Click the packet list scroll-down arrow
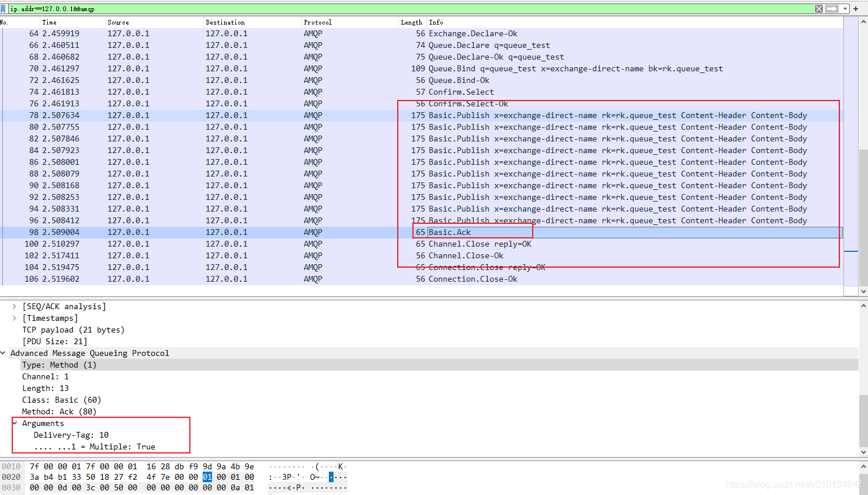 tap(863, 291)
